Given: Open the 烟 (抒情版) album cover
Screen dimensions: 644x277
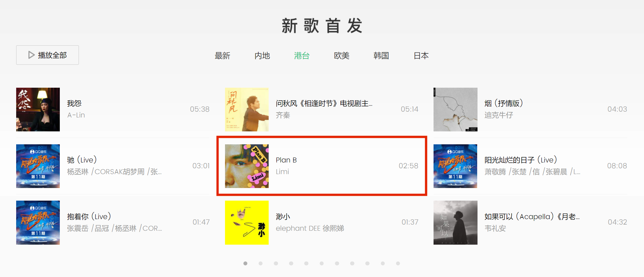Looking at the screenshot, I should coord(456,109).
